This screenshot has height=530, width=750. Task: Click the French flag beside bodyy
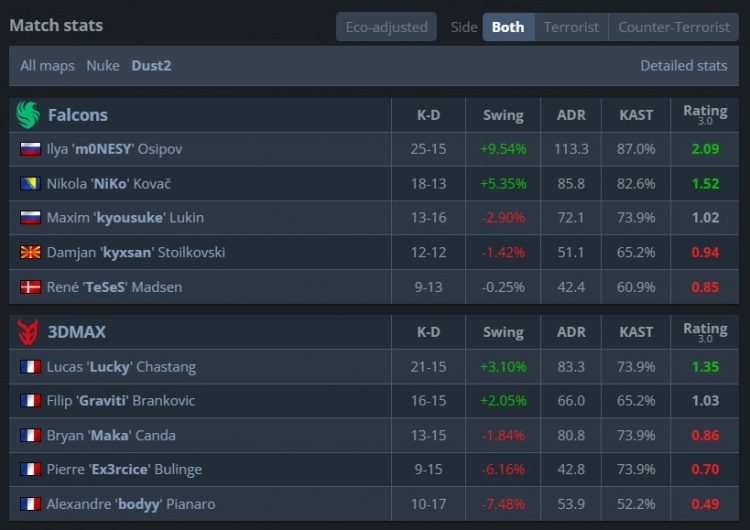[30, 504]
